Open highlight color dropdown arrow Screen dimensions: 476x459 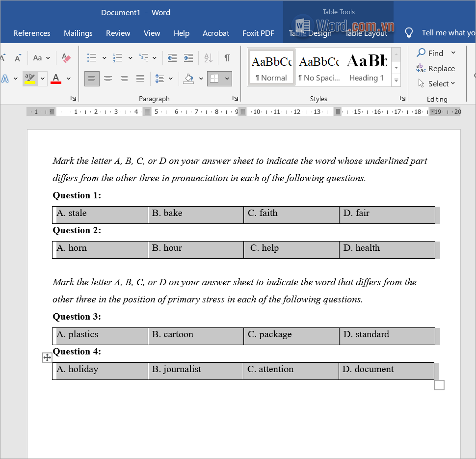[x=43, y=79]
